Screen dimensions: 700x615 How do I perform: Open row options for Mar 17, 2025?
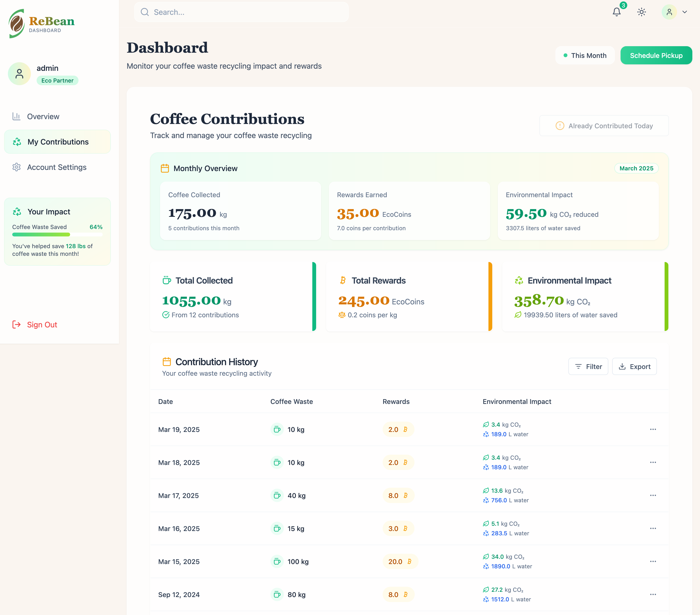(653, 496)
